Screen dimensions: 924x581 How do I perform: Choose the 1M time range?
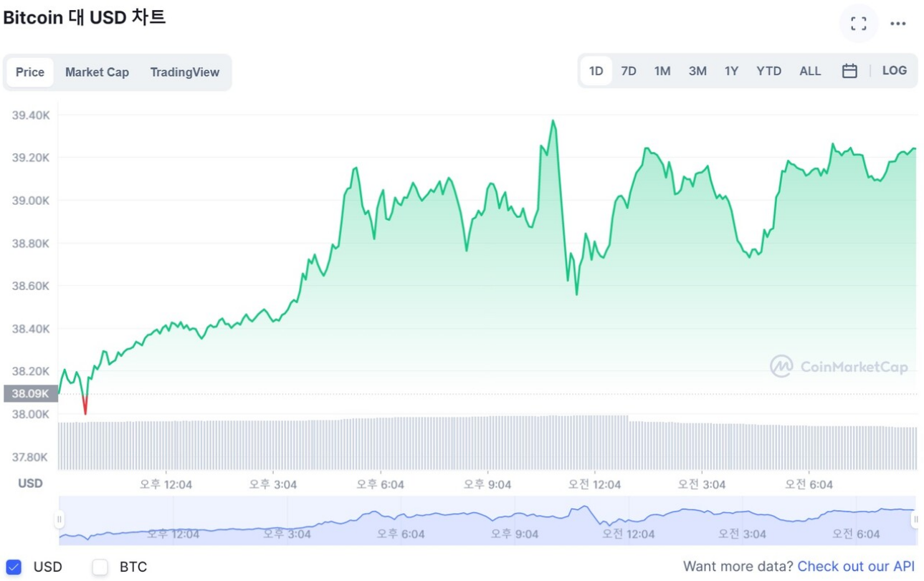tap(662, 71)
